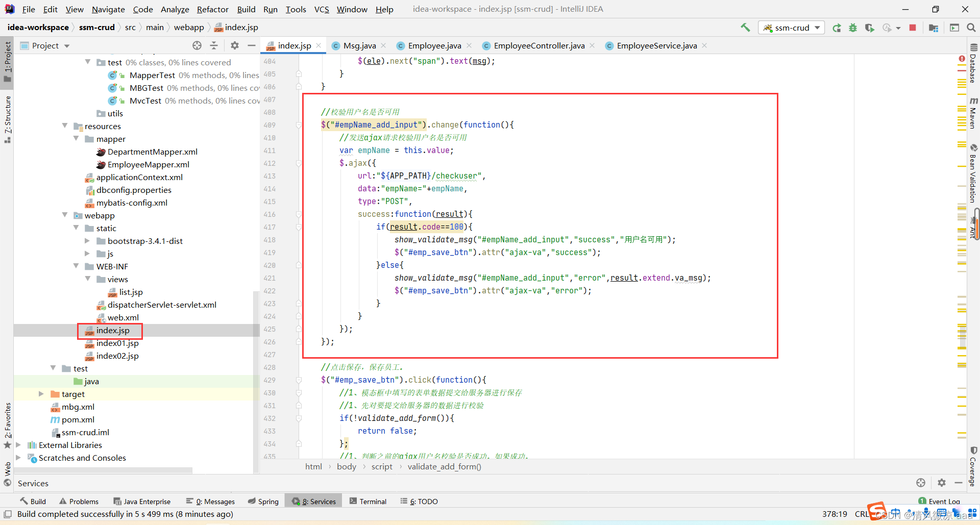Close the EmployeeController.java tab
The width and height of the screenshot is (980, 525).
tap(592, 45)
